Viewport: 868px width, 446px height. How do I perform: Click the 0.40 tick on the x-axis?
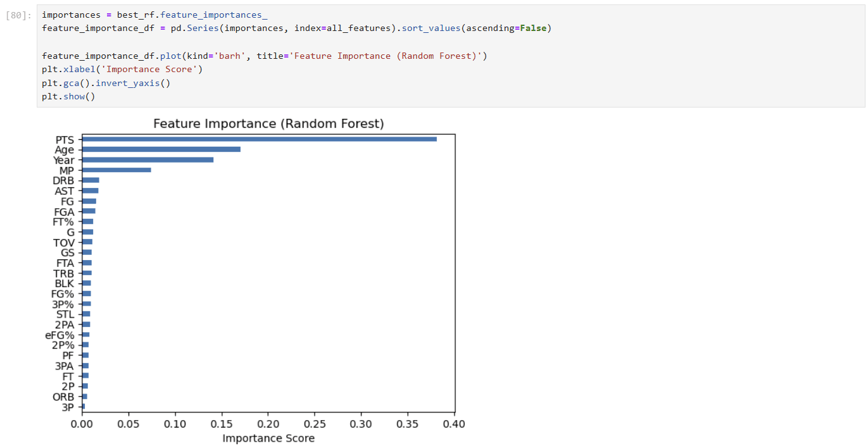(454, 424)
